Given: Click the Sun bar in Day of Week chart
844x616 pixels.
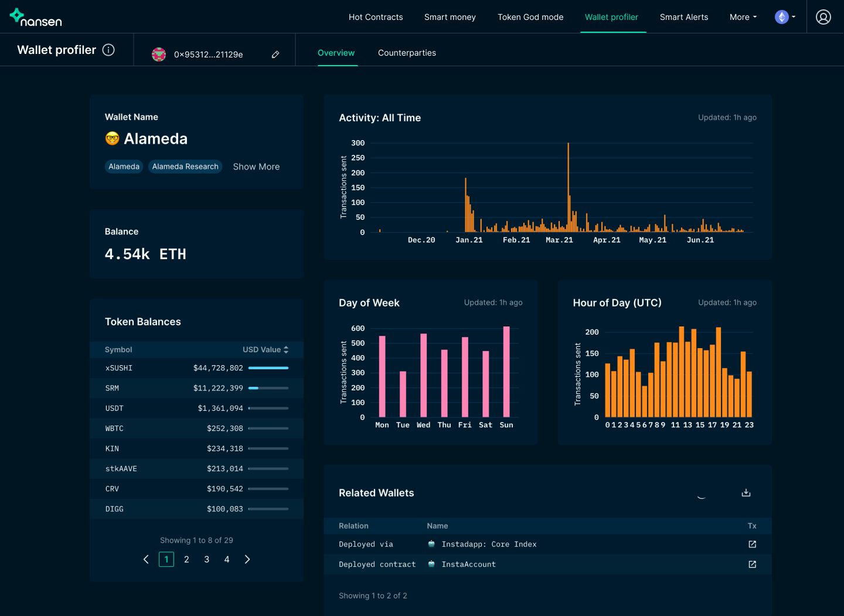Looking at the screenshot, I should click(506, 372).
